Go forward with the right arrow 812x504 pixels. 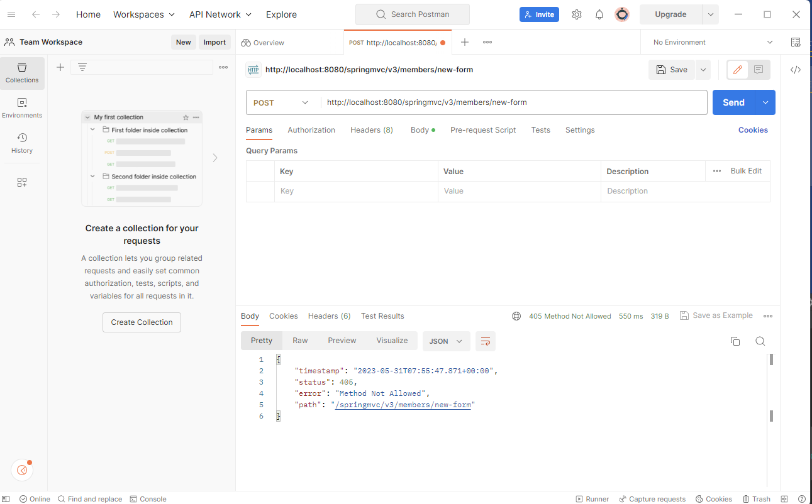(56, 14)
